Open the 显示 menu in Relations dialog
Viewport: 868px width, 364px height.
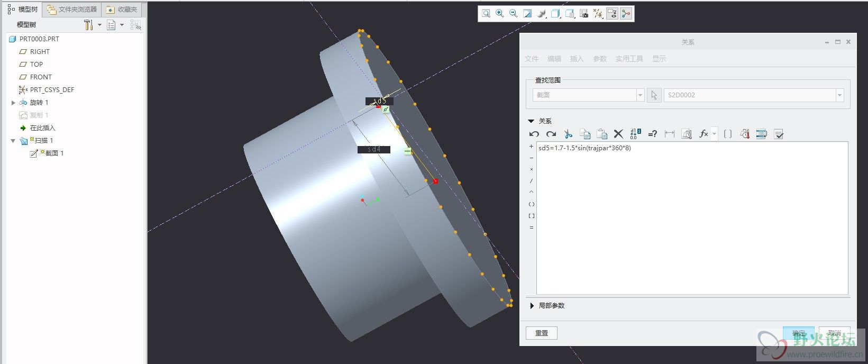(659, 59)
